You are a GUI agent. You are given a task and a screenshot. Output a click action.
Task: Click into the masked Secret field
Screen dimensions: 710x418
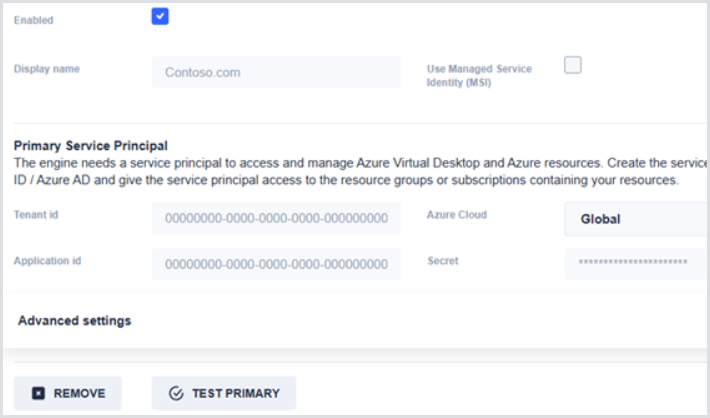635,262
